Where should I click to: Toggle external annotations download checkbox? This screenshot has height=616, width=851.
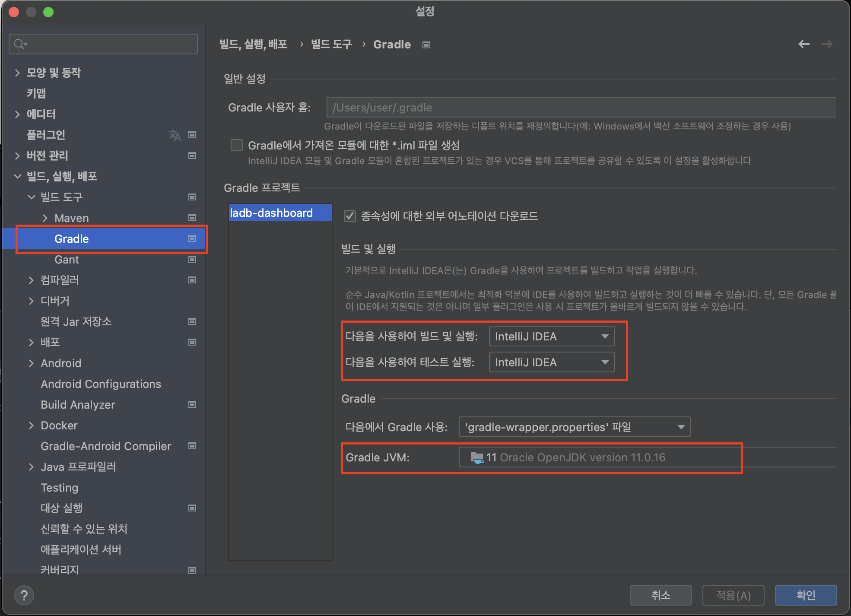pyautogui.click(x=350, y=216)
